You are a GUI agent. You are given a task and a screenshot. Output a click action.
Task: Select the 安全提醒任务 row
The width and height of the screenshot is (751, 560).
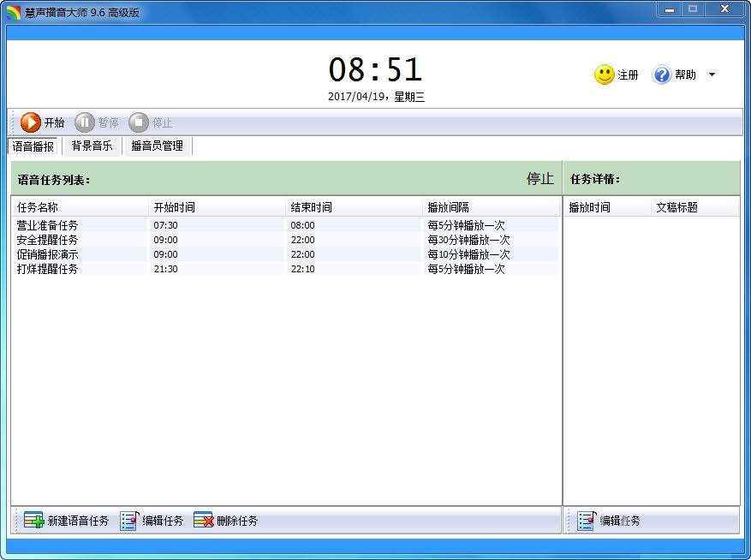point(285,240)
